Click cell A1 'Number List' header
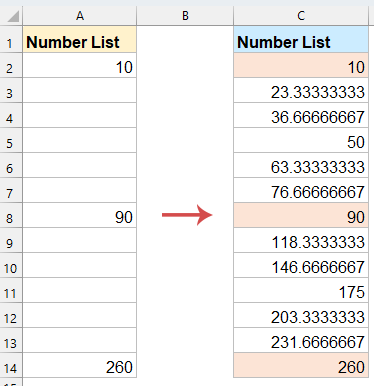374x386 pixels. tap(80, 40)
